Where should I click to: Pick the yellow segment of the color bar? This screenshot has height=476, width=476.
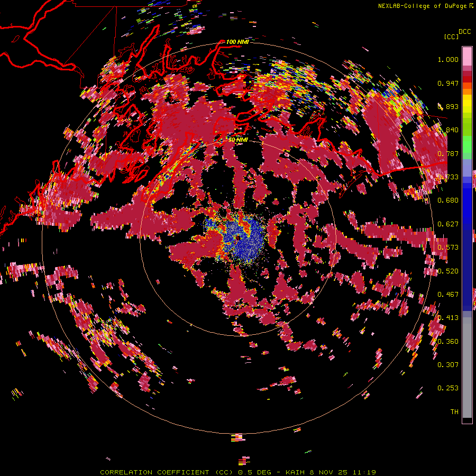[467, 104]
